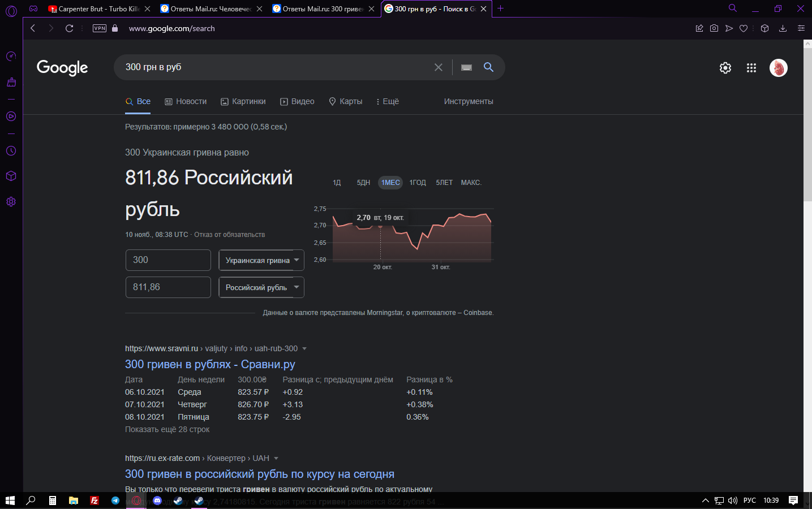Open the 300 гривен в рублях - Сравни.ру result

click(x=210, y=364)
